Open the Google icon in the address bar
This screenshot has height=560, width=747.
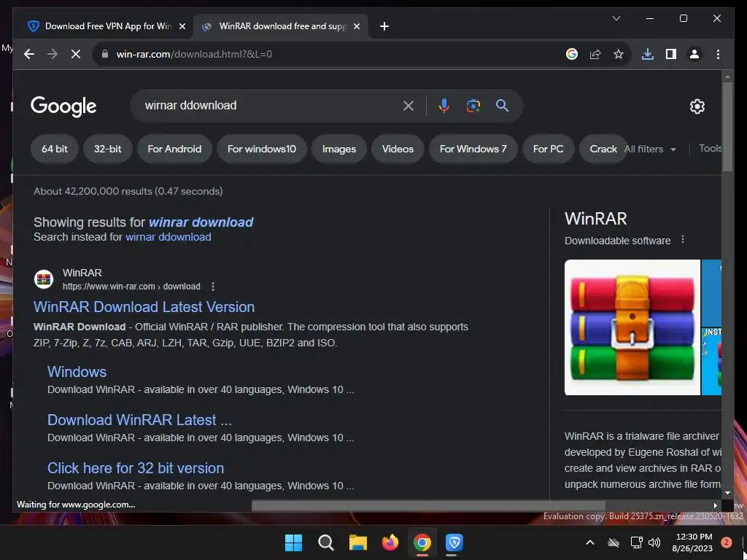click(572, 54)
